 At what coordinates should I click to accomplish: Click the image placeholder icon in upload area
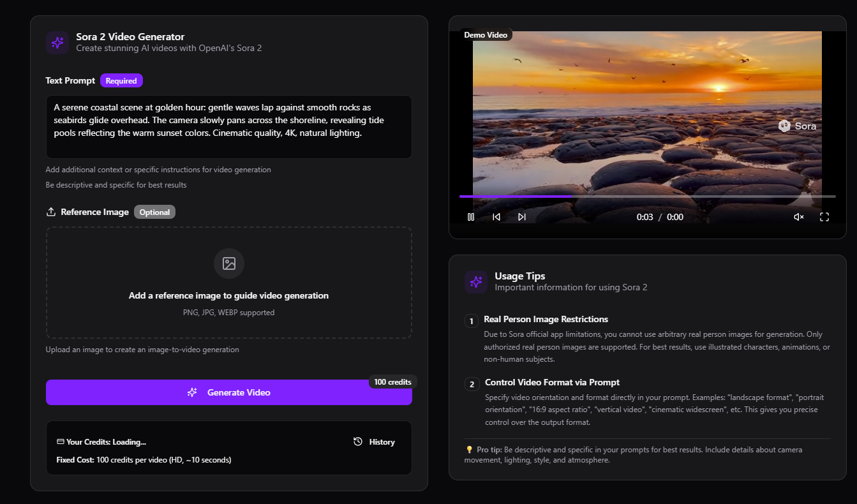(x=228, y=263)
